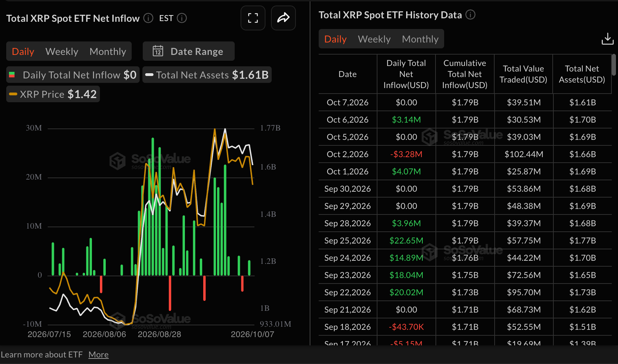Open the Date Range picker
This screenshot has height=364, width=618.
189,51
